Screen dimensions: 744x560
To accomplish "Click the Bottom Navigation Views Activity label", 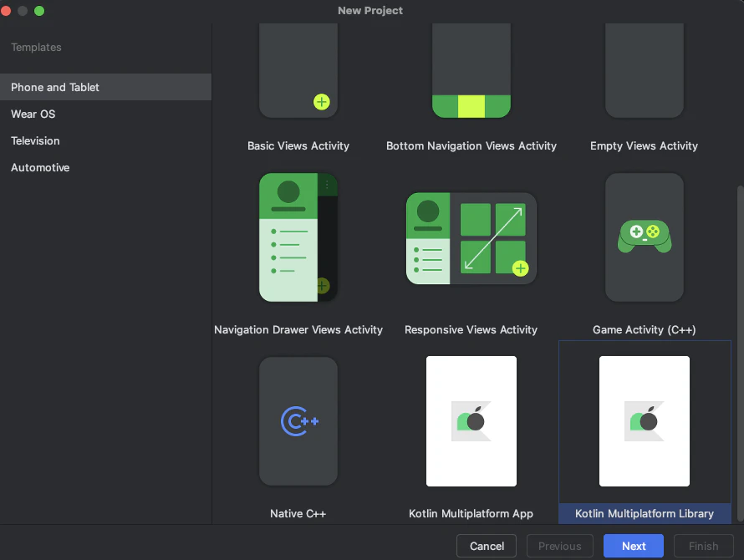I will pos(471,145).
